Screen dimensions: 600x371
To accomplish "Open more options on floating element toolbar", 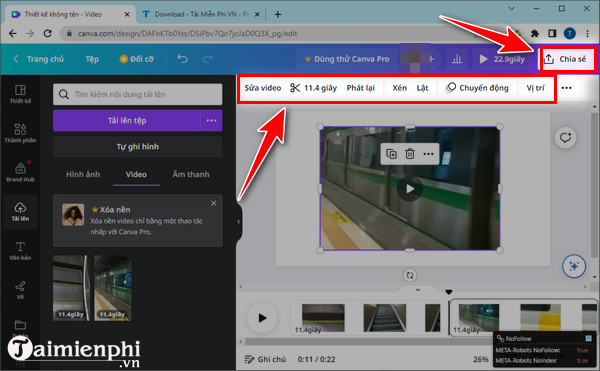I will coord(428,154).
